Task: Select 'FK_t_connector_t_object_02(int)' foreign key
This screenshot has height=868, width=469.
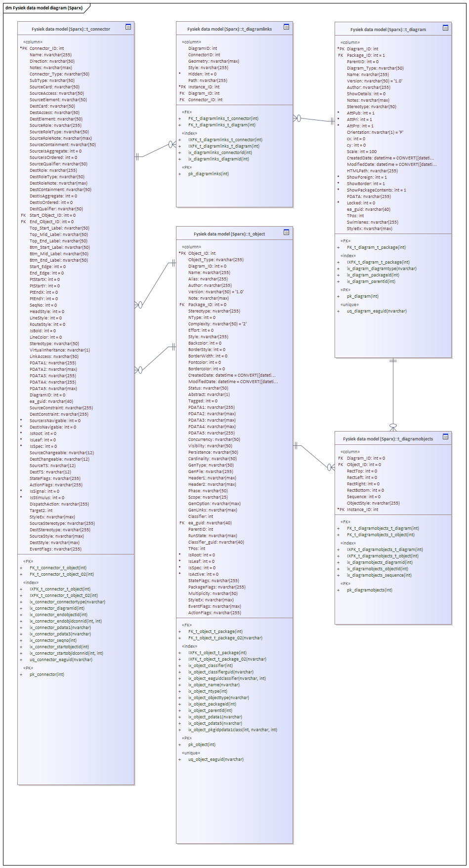Action: 62,574
